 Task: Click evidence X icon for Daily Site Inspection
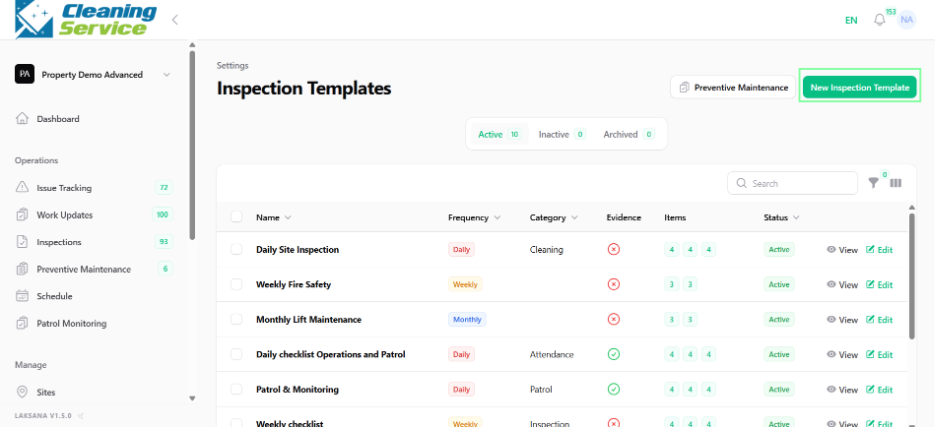(614, 250)
